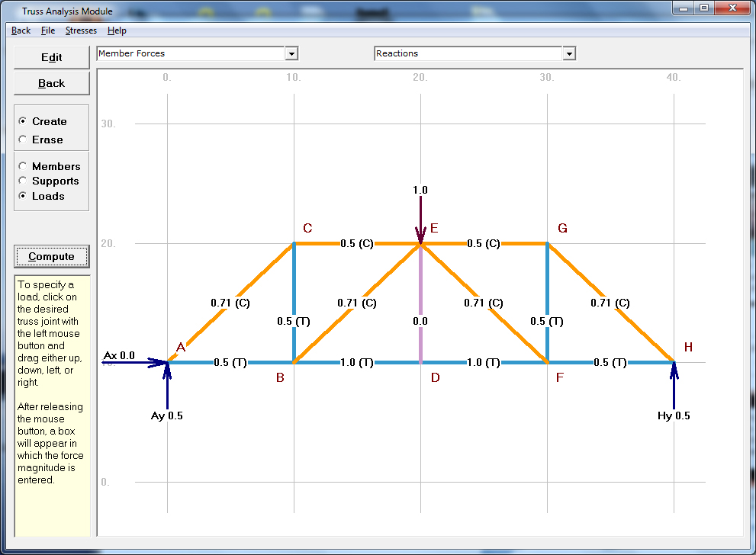This screenshot has width=756, height=555.
Task: Open the Help menu
Action: click(x=117, y=30)
